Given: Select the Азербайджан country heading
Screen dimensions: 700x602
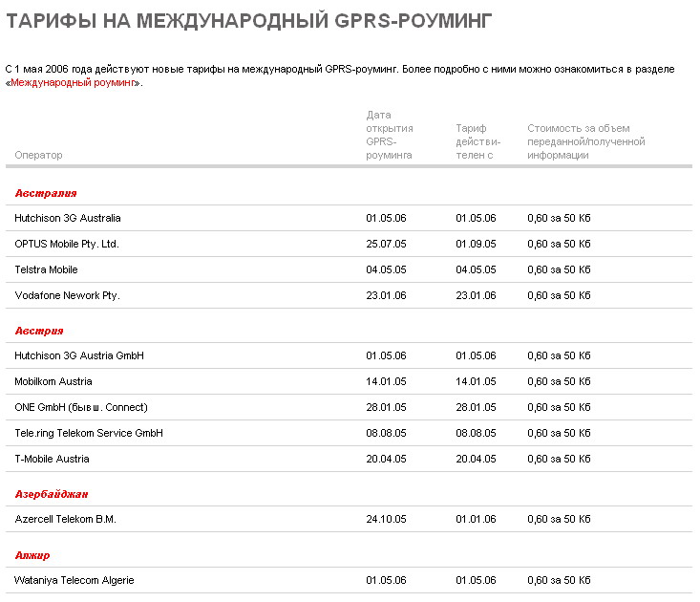Looking at the screenshot, I should coord(52,494).
